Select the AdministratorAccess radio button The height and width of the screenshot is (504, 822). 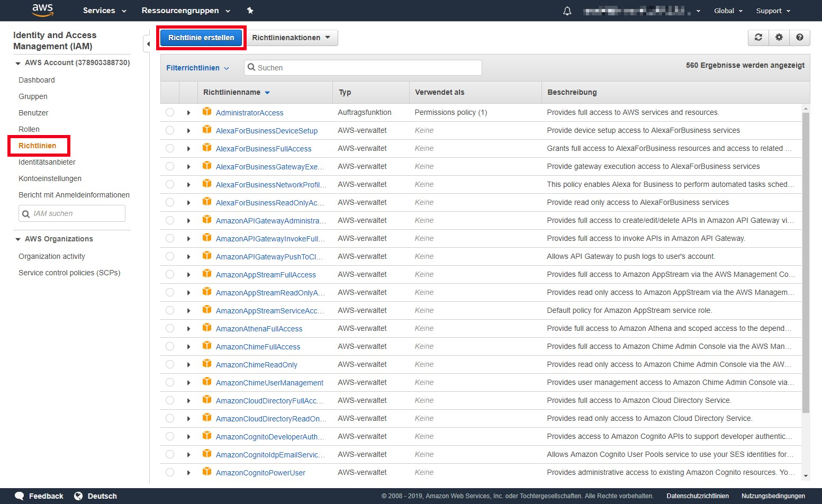170,112
